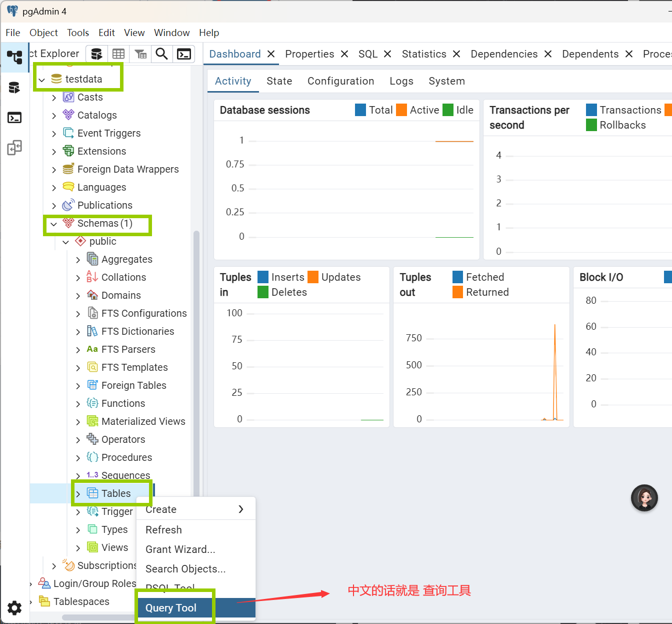The width and height of the screenshot is (672, 624).
Task: Switch to the Dependencies tab
Action: (x=504, y=54)
